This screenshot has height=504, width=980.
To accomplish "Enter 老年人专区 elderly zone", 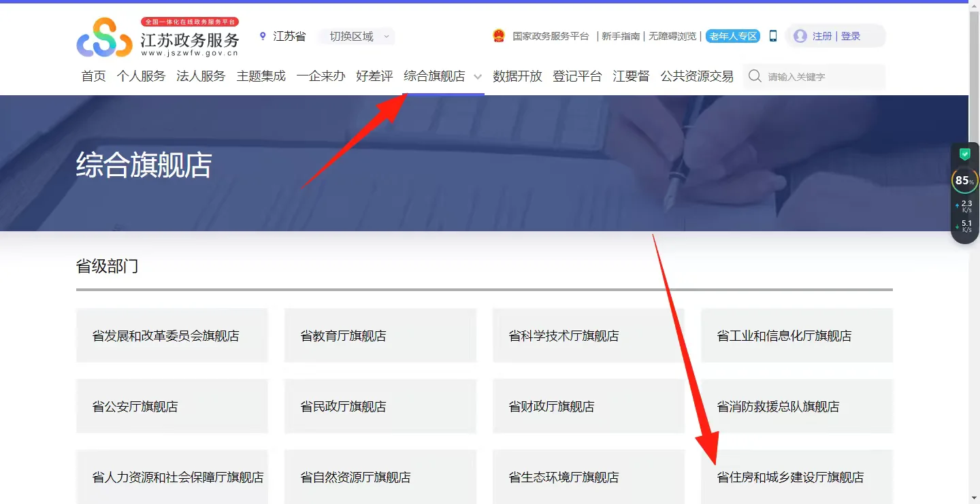I will tap(732, 37).
